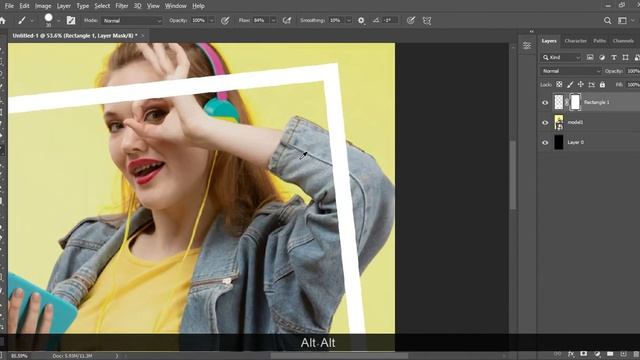The width and height of the screenshot is (640, 360).
Task: Open the Smoothing slider arrow
Action: [349, 20]
